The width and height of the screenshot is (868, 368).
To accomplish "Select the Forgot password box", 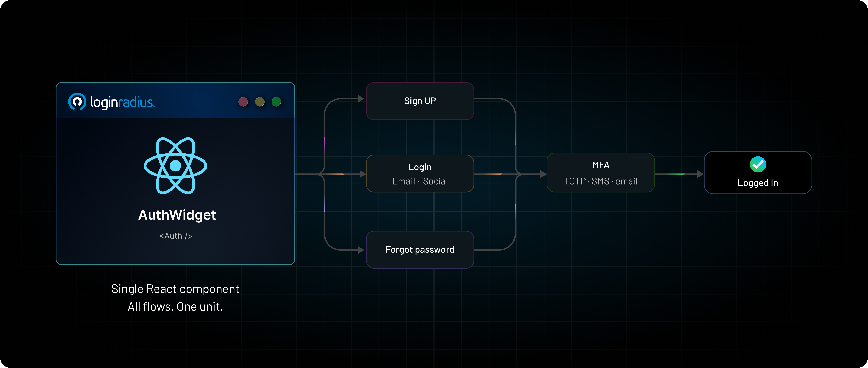I will tap(420, 250).
